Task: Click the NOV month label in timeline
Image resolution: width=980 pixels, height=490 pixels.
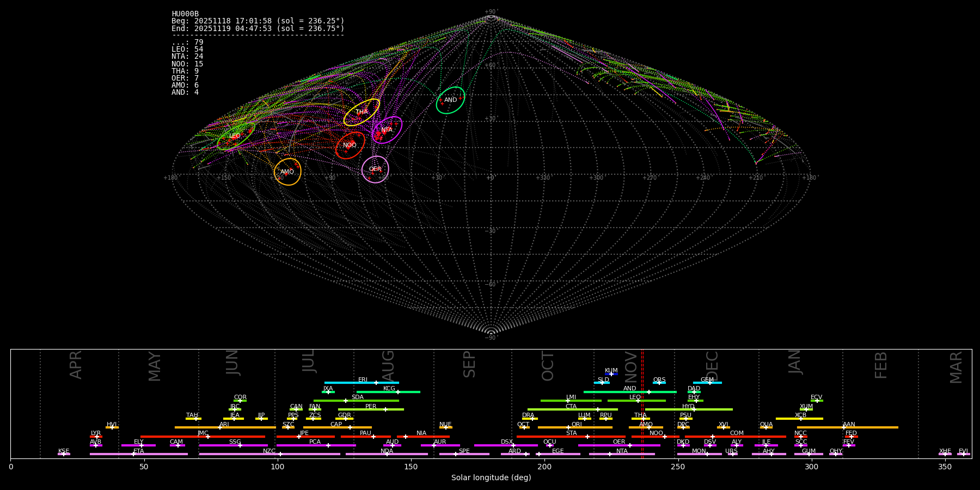Action: click(630, 366)
